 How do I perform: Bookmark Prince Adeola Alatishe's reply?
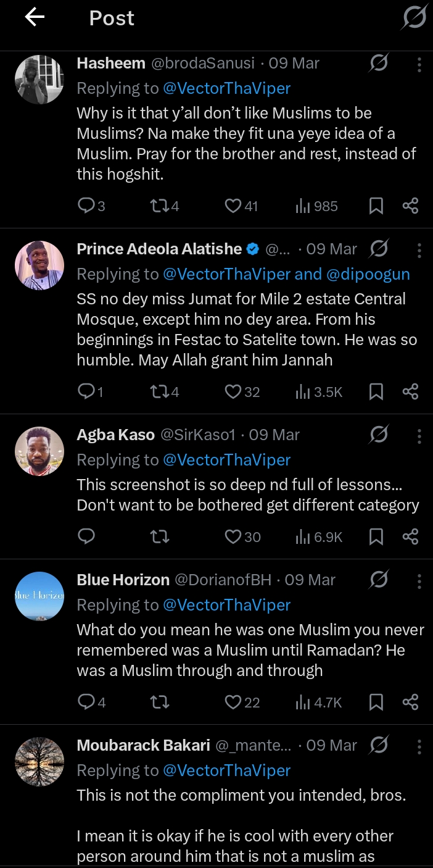376,391
